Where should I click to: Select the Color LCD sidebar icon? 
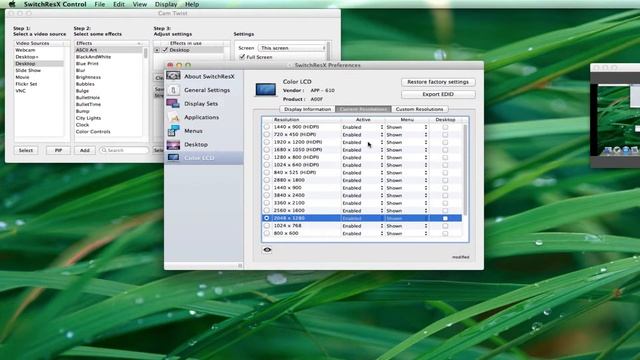173,158
